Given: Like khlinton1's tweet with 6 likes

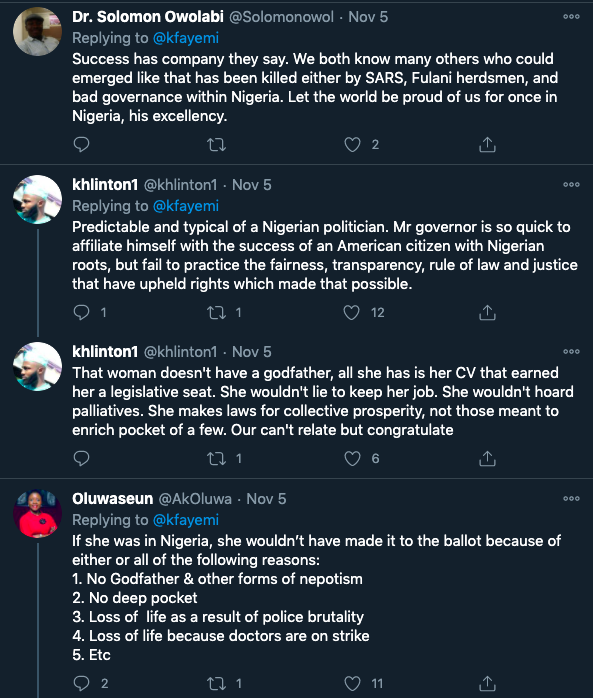Looking at the screenshot, I should [352, 459].
